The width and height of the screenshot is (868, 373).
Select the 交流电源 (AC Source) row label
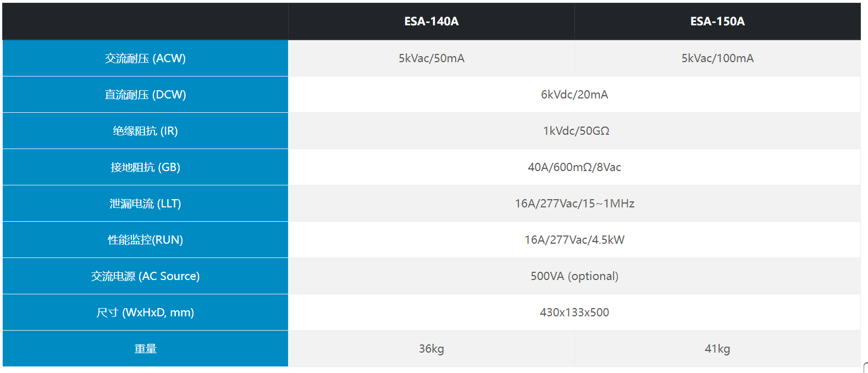point(146,276)
